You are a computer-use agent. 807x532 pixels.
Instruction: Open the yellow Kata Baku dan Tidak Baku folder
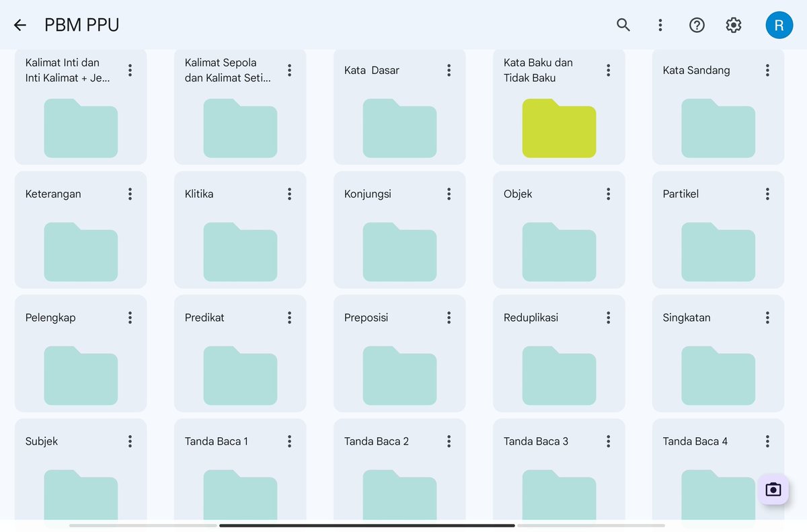click(x=559, y=128)
